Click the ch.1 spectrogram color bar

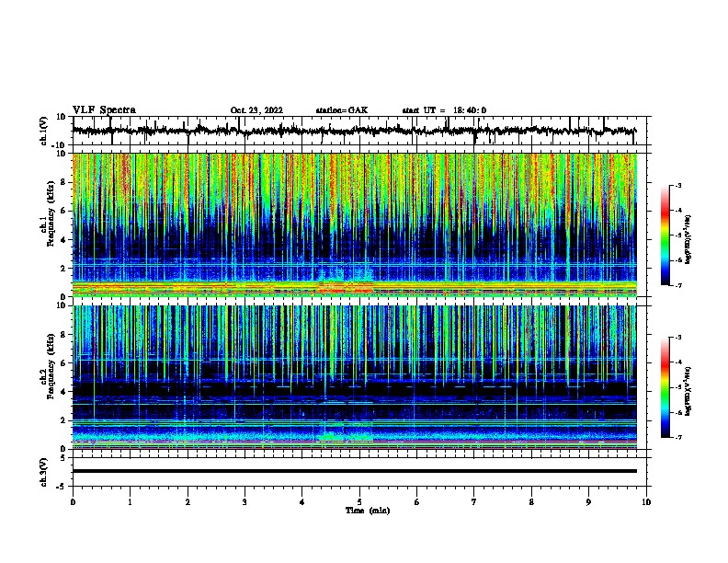(665, 236)
